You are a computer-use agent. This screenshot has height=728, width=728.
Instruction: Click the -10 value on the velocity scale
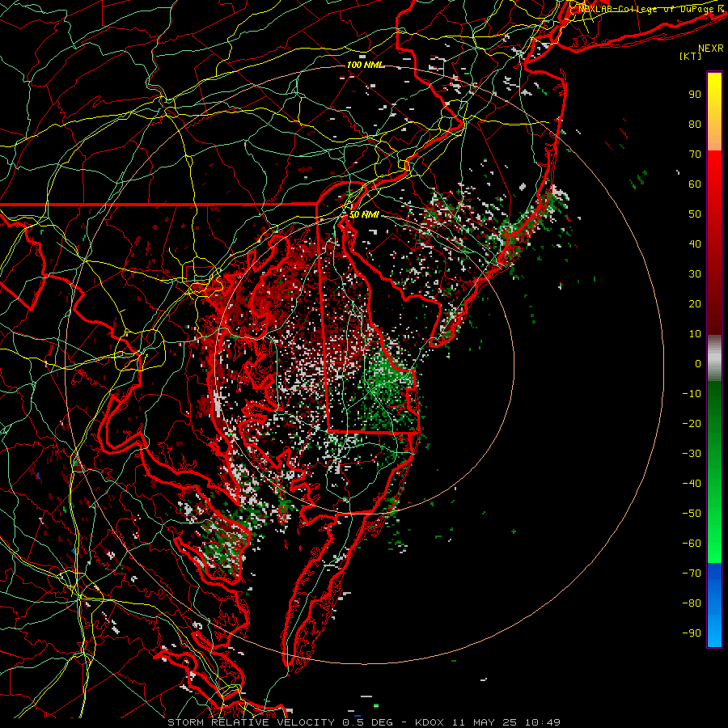pos(692,394)
